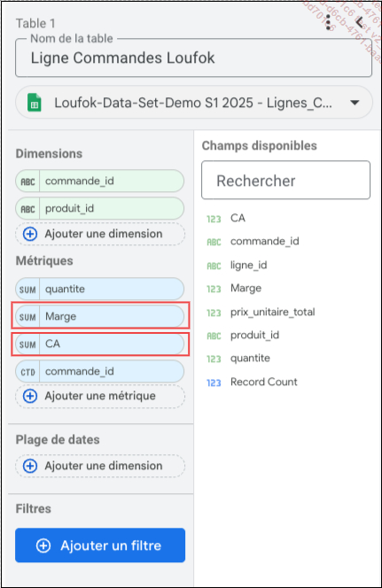The height and width of the screenshot is (588, 382).
Task: Change the SUM aggregation of CA metric
Action: 27,344
